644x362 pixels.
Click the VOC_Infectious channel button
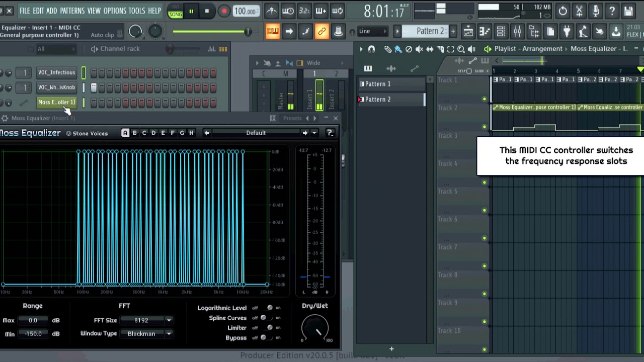pyautogui.click(x=56, y=72)
